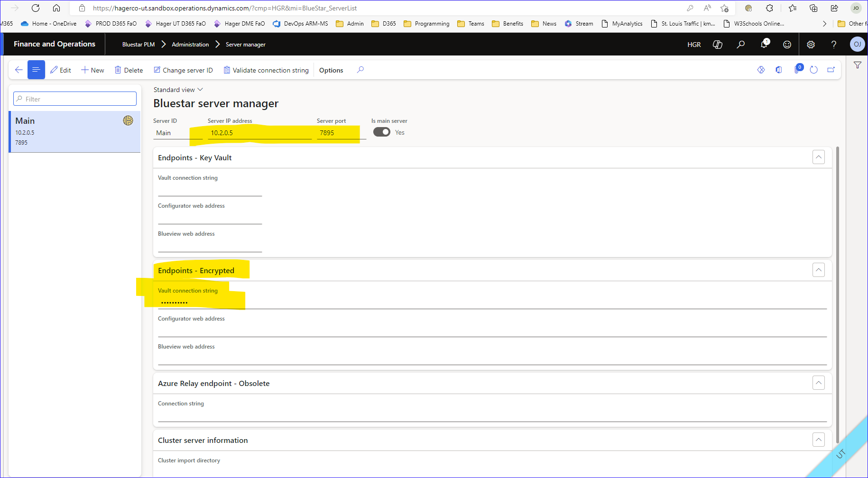Open help question mark
Screen dimensions: 868x478
click(834, 44)
